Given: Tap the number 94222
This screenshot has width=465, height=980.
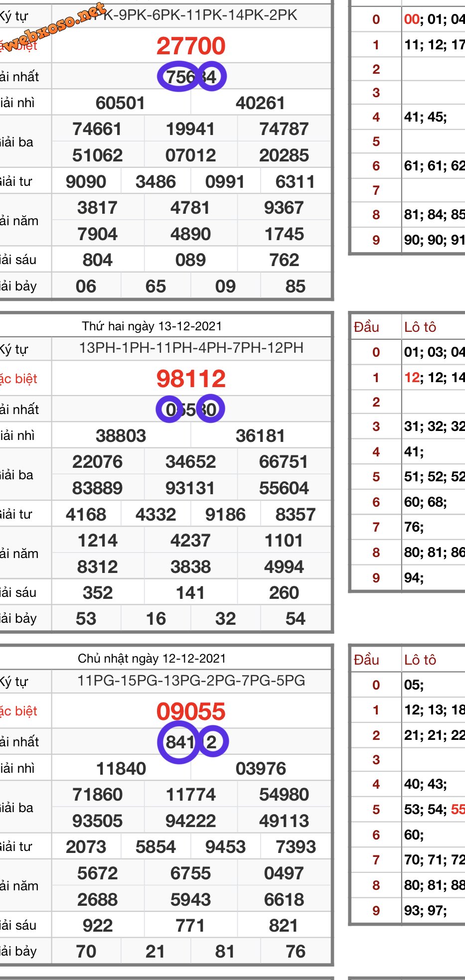Looking at the screenshot, I should tap(190, 821).
